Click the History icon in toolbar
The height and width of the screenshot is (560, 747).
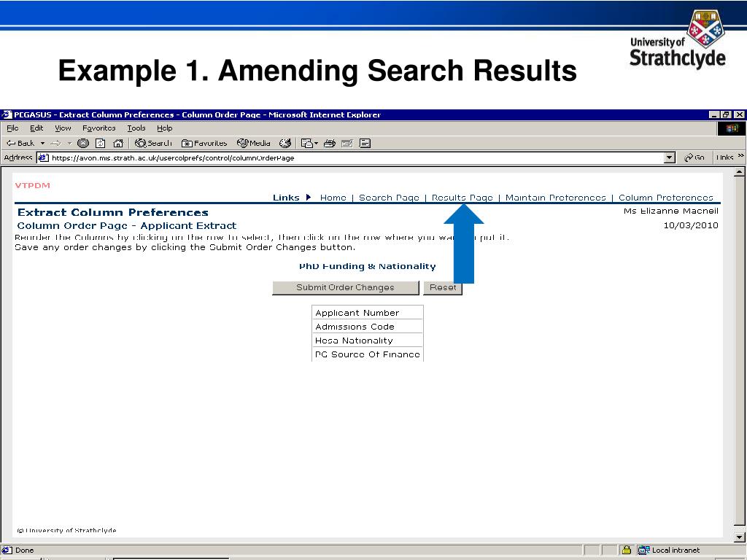285,143
